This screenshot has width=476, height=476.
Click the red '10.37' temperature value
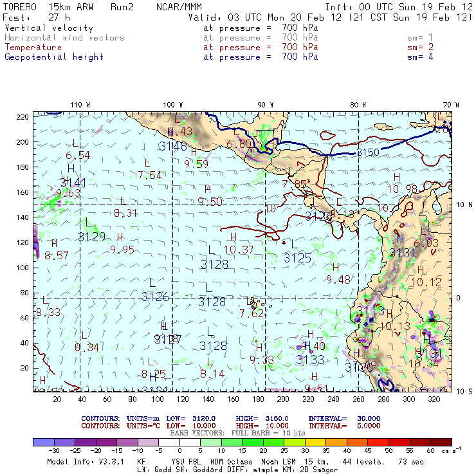pyautogui.click(x=239, y=250)
